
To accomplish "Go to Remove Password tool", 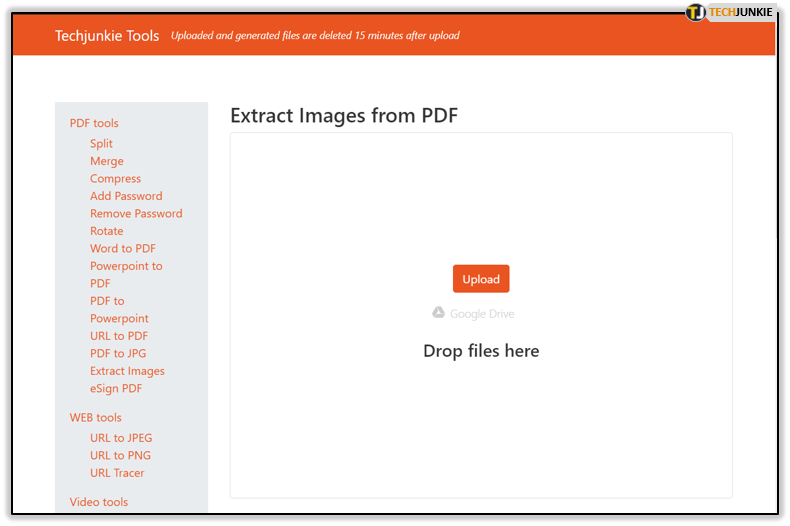I will pyautogui.click(x=136, y=214).
